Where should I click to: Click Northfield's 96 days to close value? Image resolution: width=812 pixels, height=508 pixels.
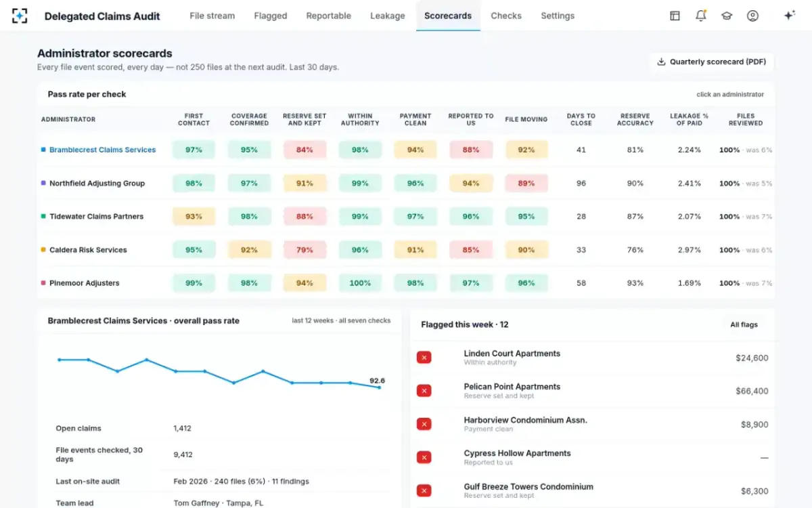tap(581, 183)
